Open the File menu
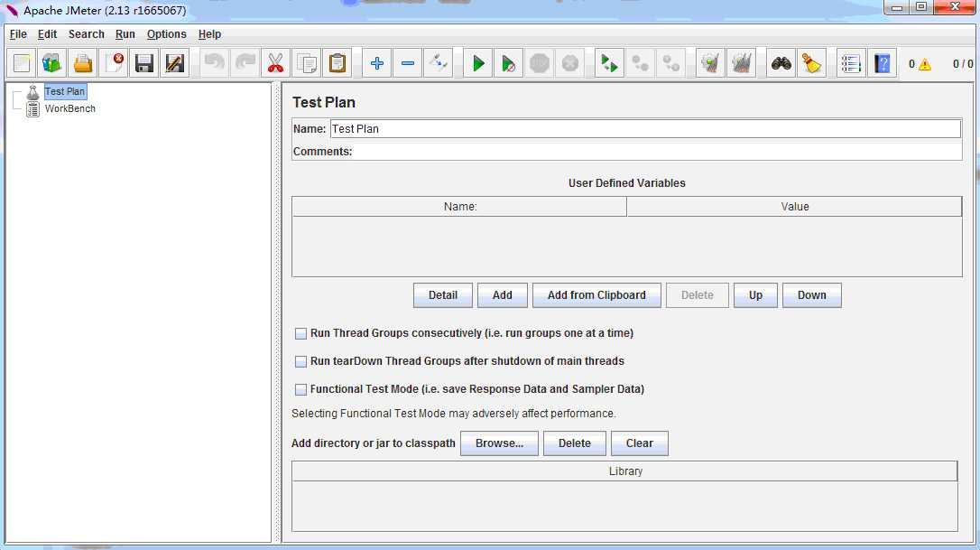This screenshot has height=550, width=980. pos(18,34)
